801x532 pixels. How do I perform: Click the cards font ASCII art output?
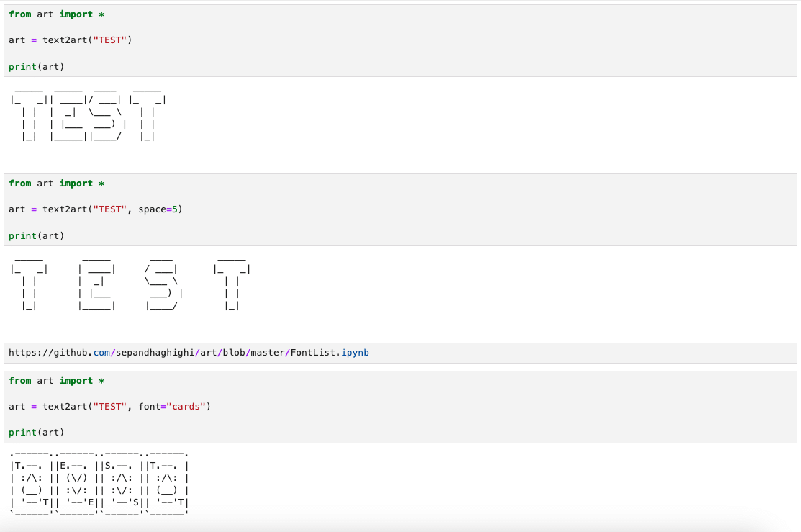coord(99,484)
